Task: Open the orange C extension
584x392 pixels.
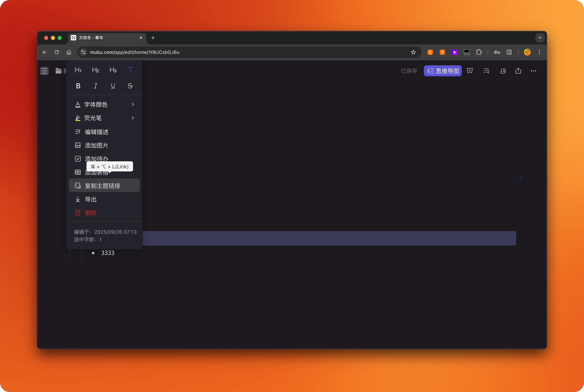Action: pyautogui.click(x=430, y=52)
